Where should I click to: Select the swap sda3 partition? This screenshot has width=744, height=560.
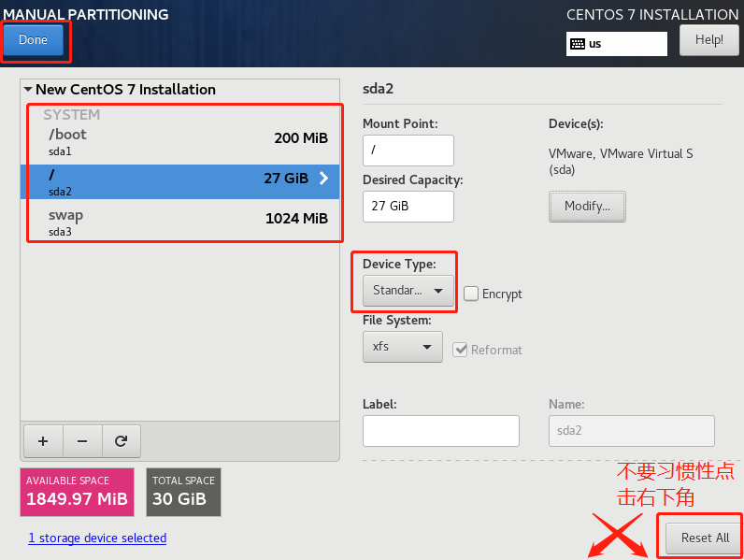179,222
